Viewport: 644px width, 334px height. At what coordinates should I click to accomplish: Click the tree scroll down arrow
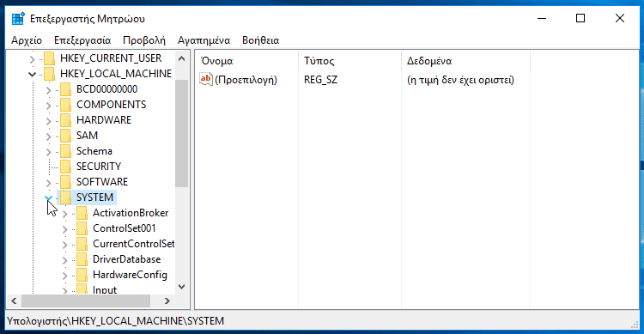pos(181,286)
